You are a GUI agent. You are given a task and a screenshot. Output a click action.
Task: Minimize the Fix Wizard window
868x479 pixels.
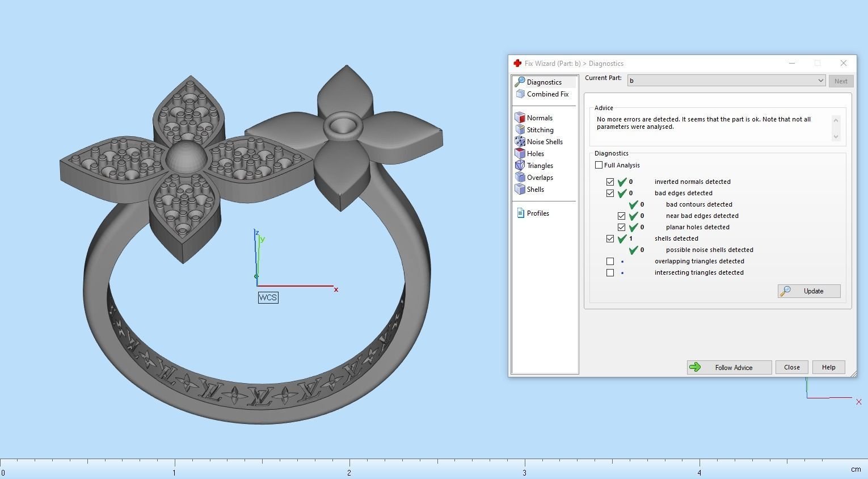[x=792, y=63]
